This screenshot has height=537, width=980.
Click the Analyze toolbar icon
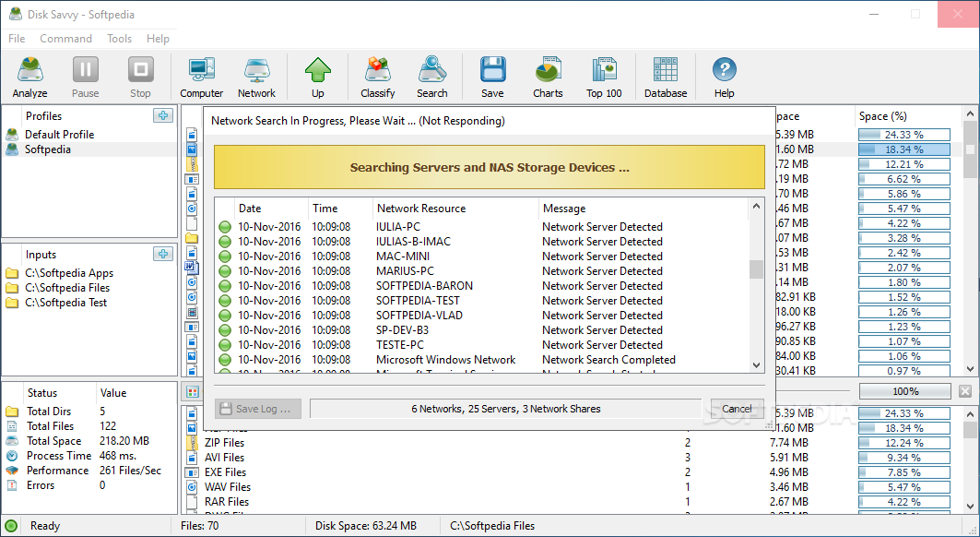tap(30, 77)
